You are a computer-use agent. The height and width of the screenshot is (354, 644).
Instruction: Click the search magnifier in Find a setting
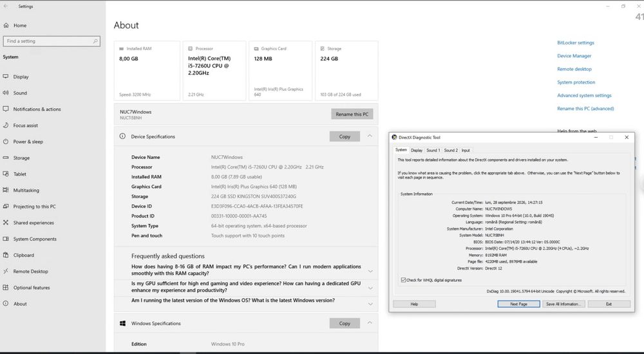95,41
